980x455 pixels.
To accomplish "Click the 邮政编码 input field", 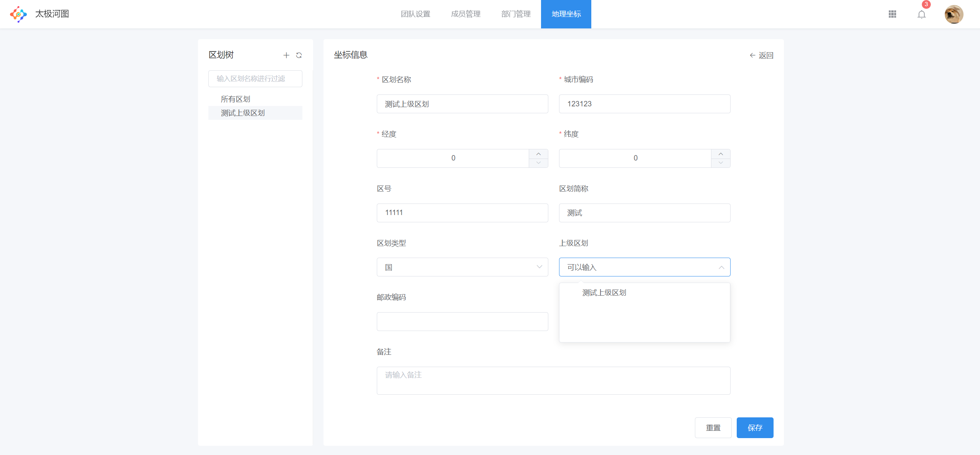I will pyautogui.click(x=462, y=322).
